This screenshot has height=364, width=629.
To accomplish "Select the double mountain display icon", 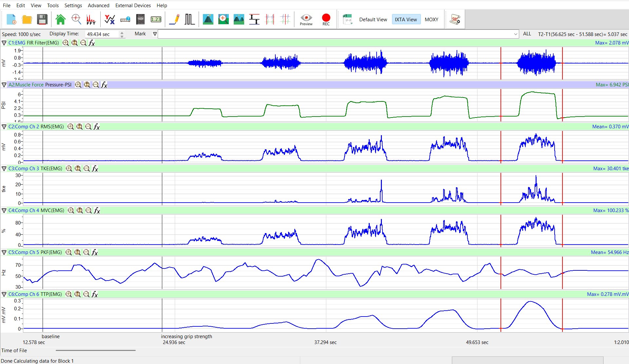I will [239, 19].
